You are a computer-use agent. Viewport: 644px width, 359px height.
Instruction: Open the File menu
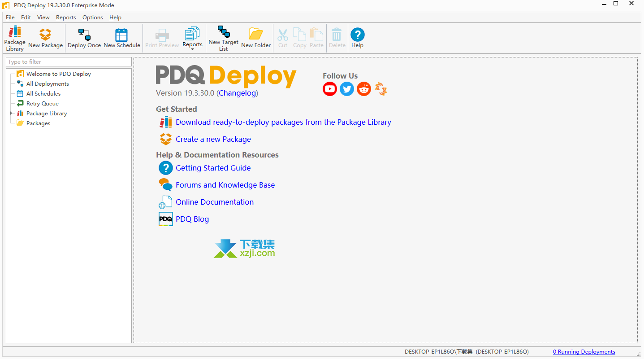pyautogui.click(x=10, y=18)
